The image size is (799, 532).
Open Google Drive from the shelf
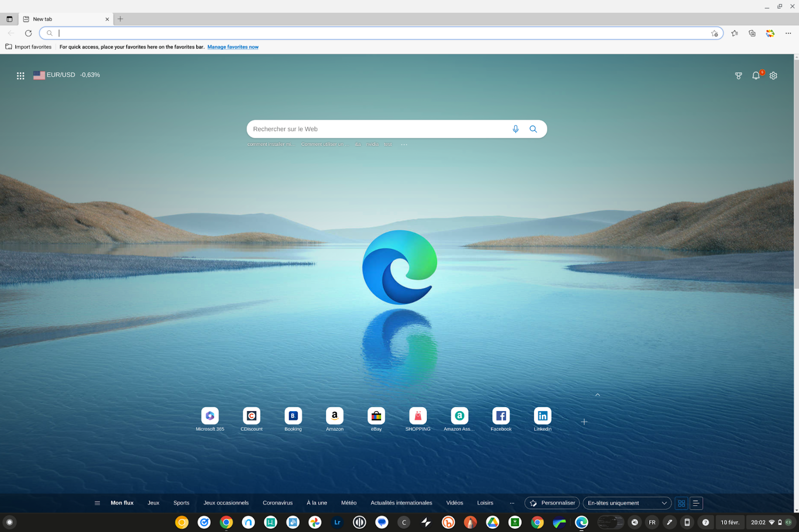coord(492,523)
